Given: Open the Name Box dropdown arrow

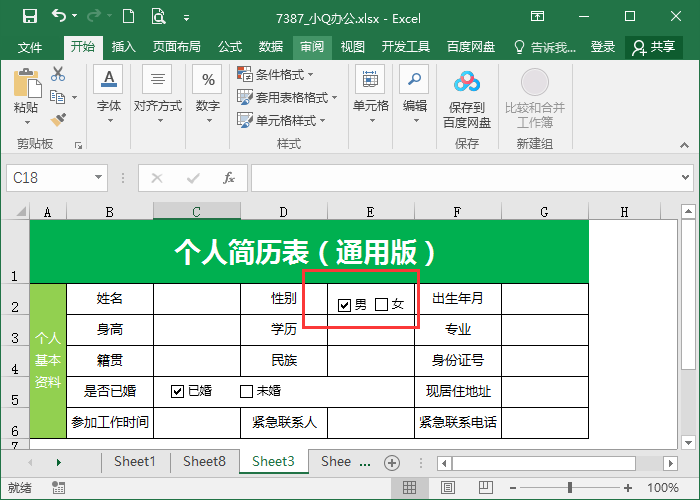Looking at the screenshot, I should [x=98, y=178].
